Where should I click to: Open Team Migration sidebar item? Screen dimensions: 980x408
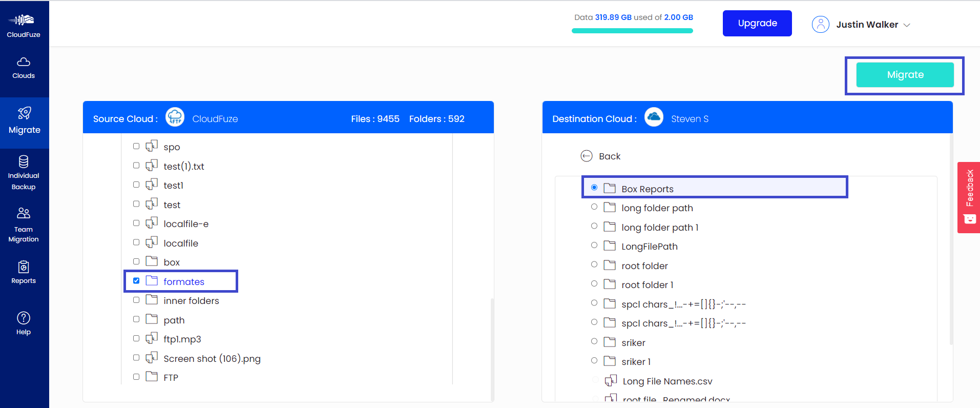pyautogui.click(x=24, y=226)
